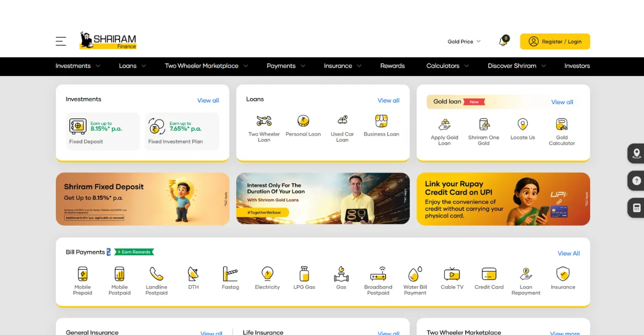644x335 pixels.
Task: Open the Credit Card payment icon
Action: pyautogui.click(x=489, y=274)
